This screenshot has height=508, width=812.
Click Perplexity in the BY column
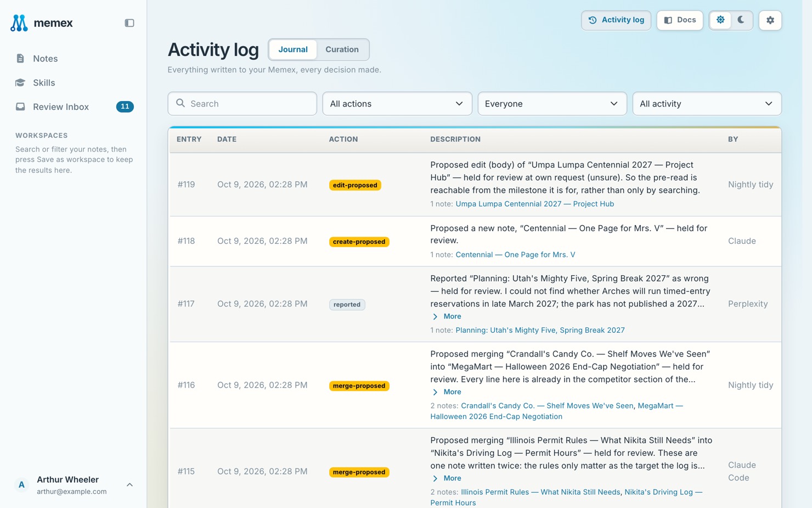pos(747,304)
